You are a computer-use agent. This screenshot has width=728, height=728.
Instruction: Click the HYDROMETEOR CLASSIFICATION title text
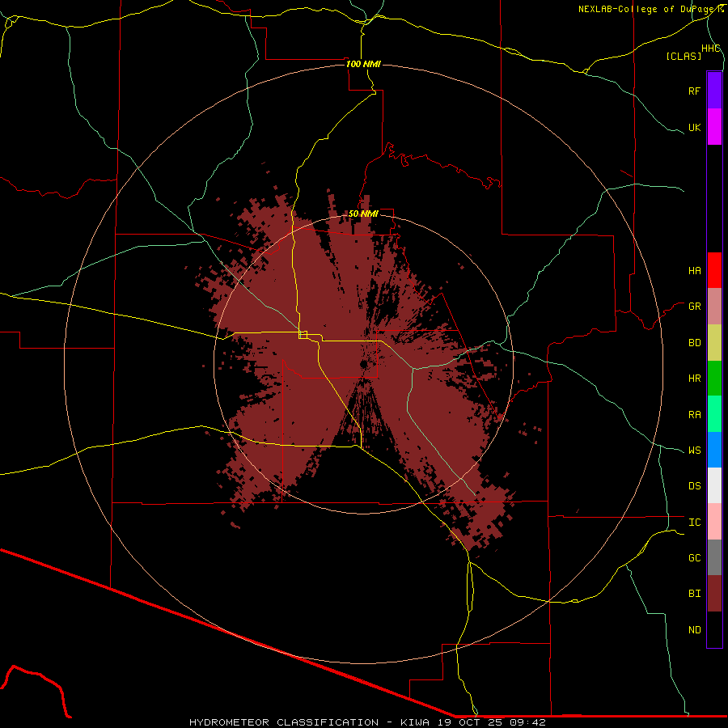pos(284,722)
